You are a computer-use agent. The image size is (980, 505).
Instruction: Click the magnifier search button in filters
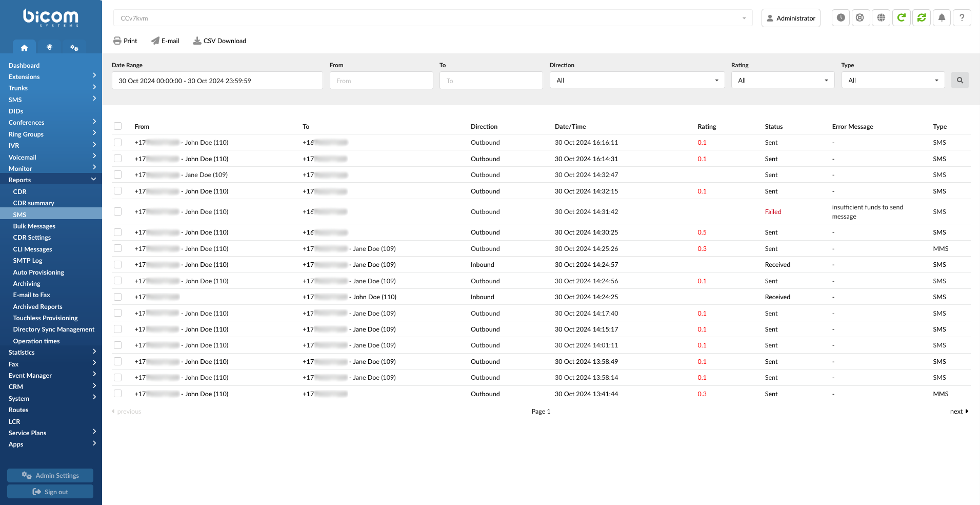point(959,81)
